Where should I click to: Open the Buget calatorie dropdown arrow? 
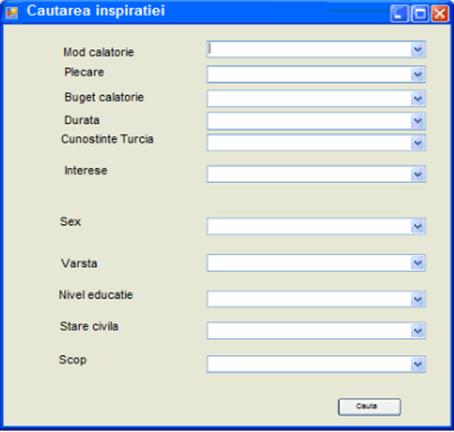point(418,99)
